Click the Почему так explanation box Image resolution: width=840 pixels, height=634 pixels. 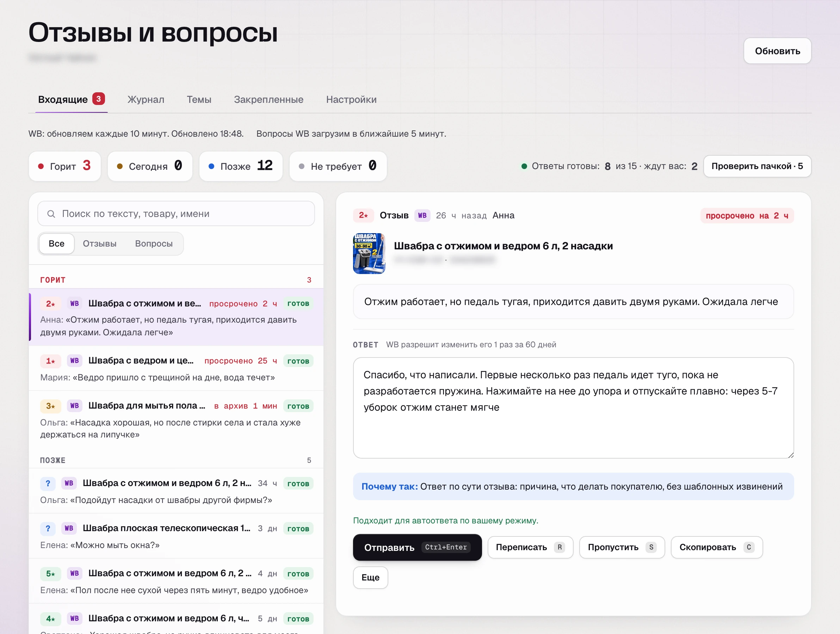pyautogui.click(x=573, y=486)
